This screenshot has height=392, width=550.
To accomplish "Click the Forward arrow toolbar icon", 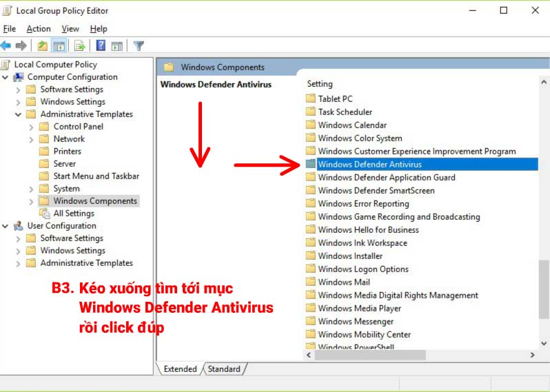I will pyautogui.click(x=21, y=45).
